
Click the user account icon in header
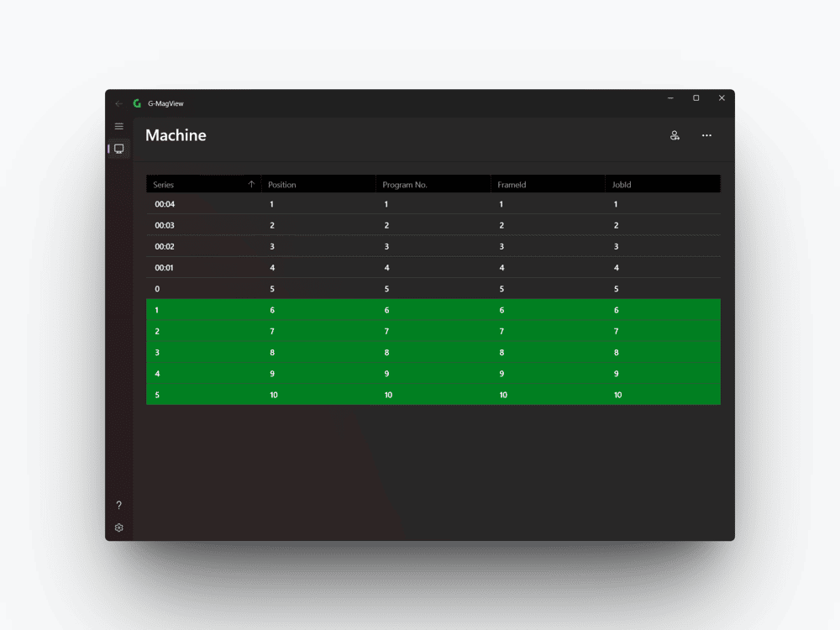click(x=675, y=135)
